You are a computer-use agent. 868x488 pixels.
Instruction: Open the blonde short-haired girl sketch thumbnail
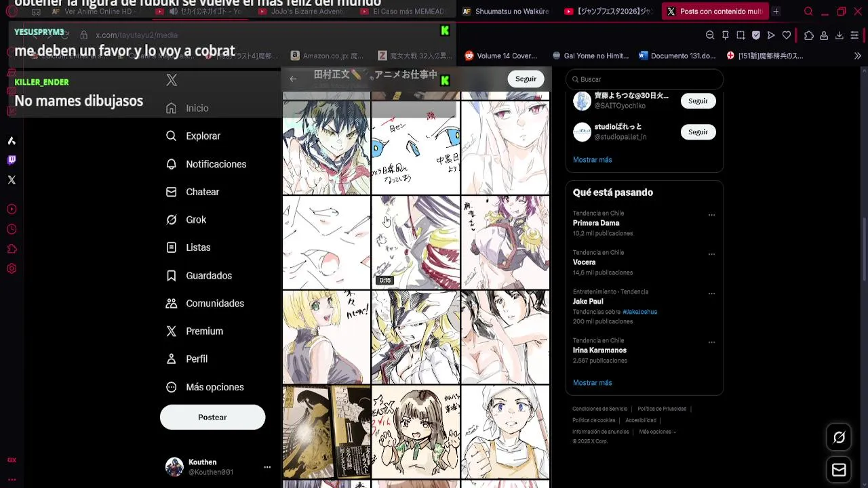pos(326,338)
